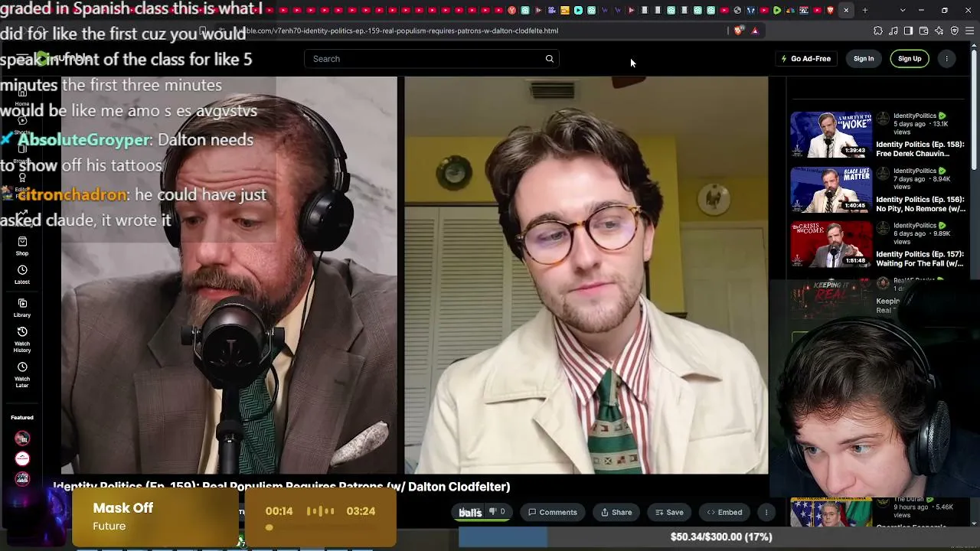The height and width of the screenshot is (551, 980).
Task: Click the Share button
Action: (x=616, y=512)
